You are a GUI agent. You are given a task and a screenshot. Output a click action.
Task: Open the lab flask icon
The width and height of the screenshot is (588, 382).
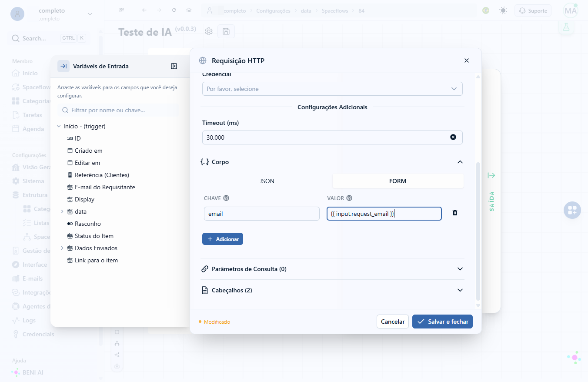[566, 27]
